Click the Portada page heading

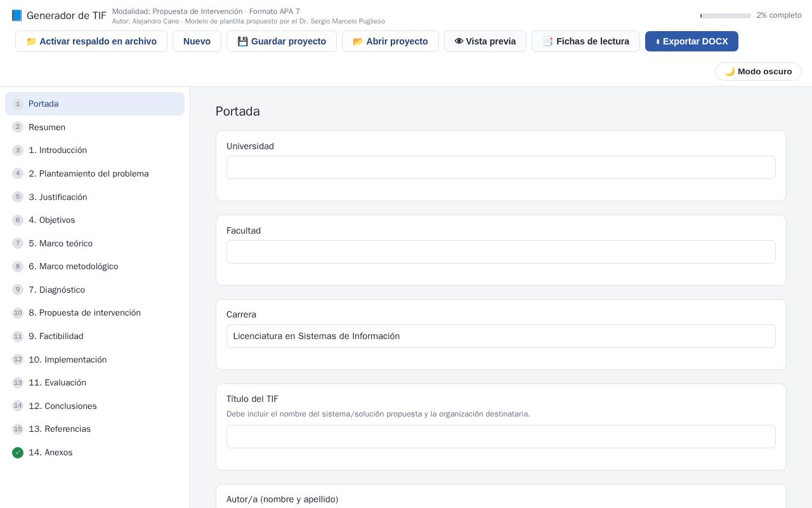(x=238, y=112)
